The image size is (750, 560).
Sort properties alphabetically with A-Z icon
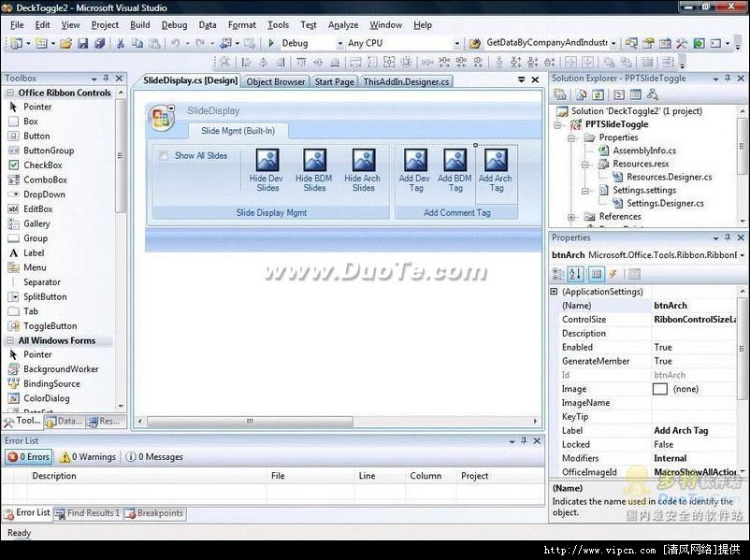(575, 274)
